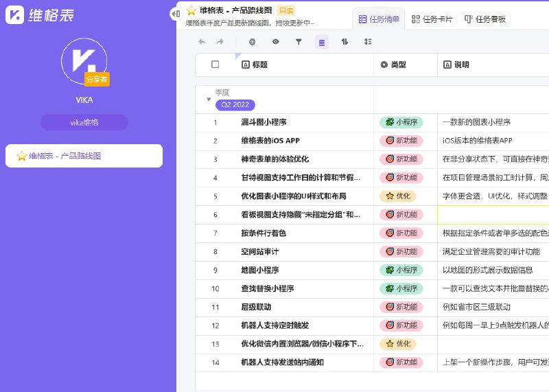Viewport: 549px width, 392px height.
Task: Open 维格表 - 产品路线图 in the sidebar
Action: click(x=84, y=156)
